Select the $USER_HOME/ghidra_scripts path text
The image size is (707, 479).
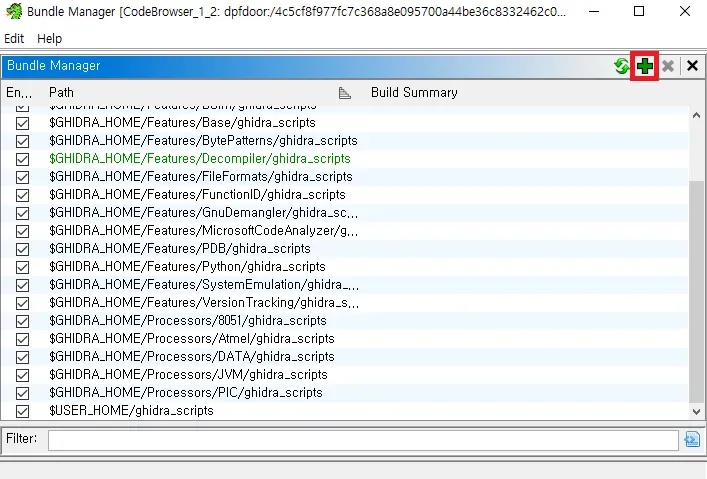point(131,411)
